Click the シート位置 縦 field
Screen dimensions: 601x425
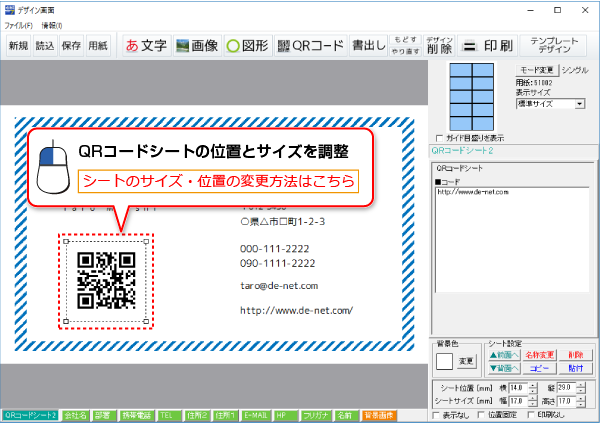tap(566, 388)
